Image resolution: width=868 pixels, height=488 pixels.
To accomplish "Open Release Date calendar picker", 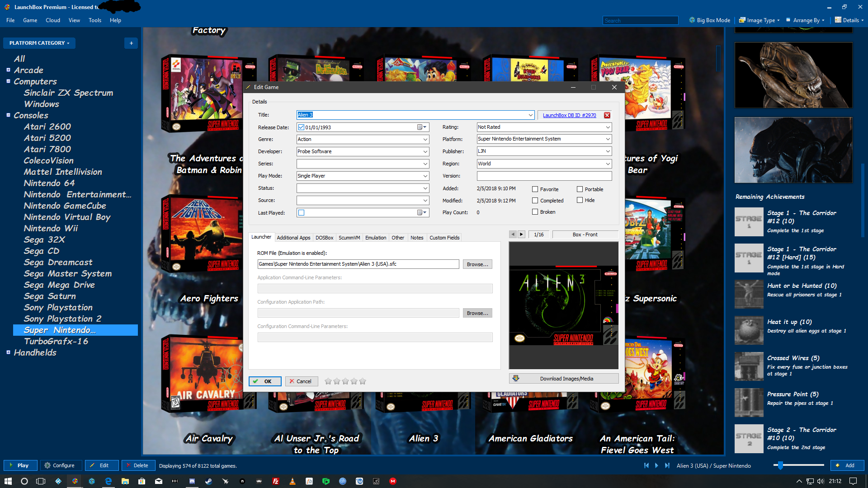I will [421, 127].
